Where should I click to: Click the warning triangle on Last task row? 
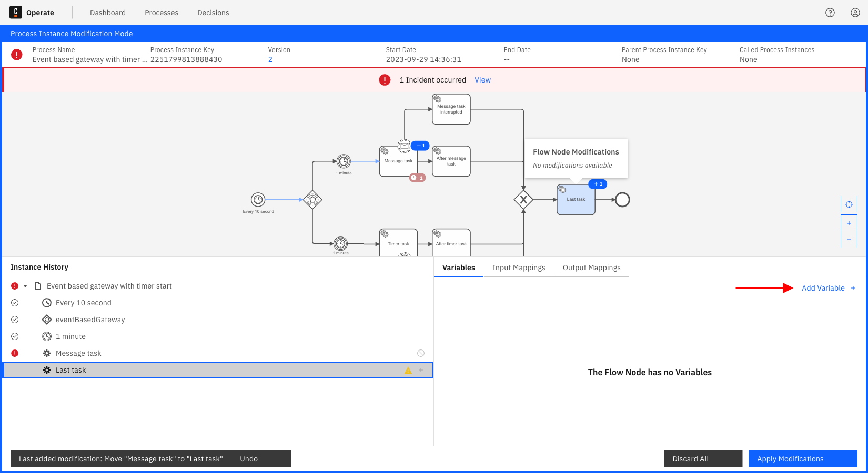point(408,371)
